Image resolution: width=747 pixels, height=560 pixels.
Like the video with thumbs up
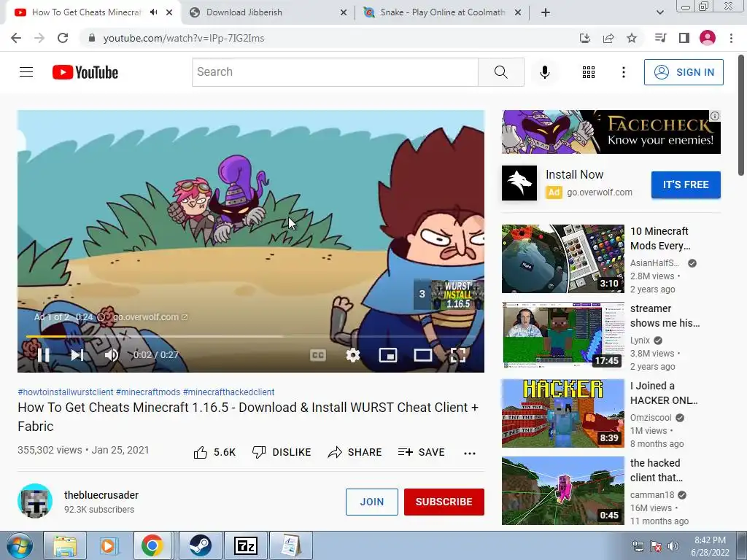[x=214, y=452]
